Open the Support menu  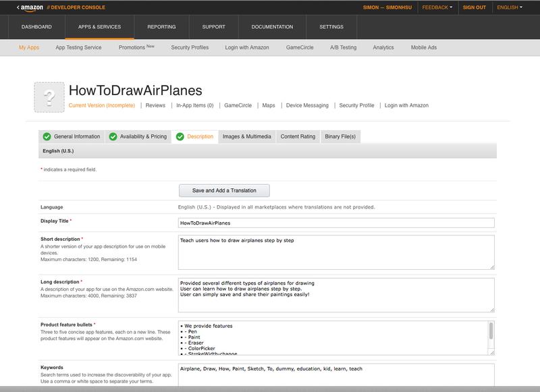click(213, 27)
